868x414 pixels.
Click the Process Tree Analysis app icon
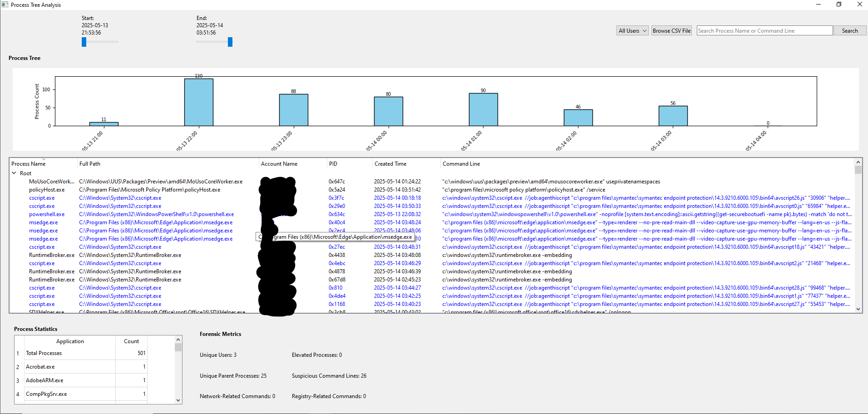[x=5, y=5]
